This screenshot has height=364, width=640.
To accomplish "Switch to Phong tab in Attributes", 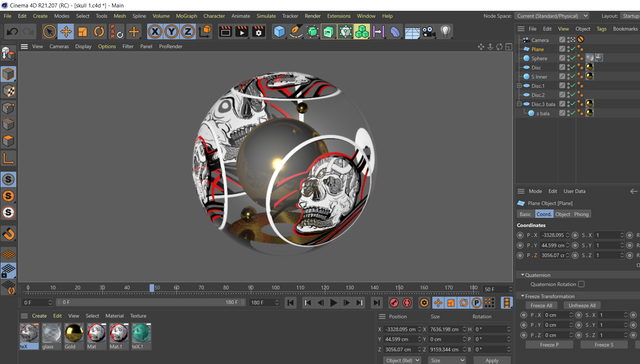I will pyautogui.click(x=581, y=214).
